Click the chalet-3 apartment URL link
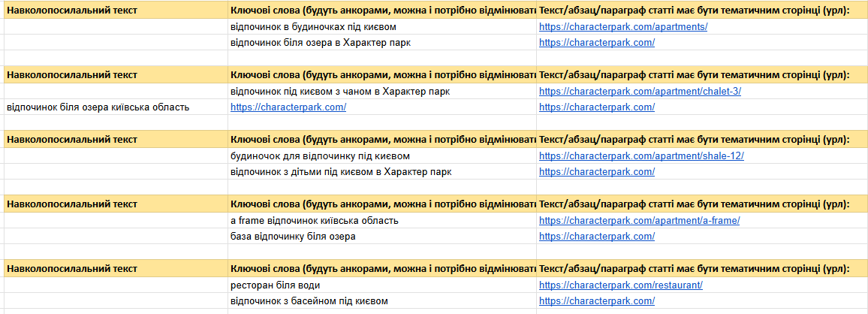 [x=640, y=92]
